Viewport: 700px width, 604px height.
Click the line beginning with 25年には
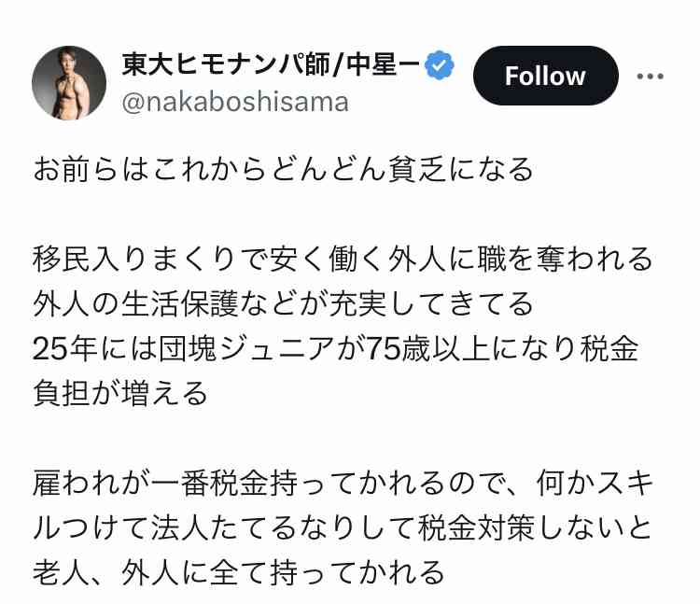(335, 349)
